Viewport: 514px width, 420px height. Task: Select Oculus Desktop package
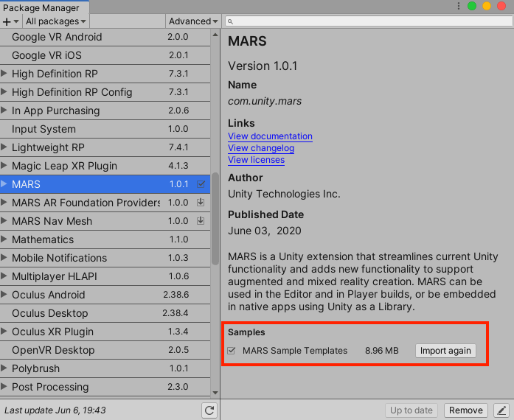pos(105,313)
